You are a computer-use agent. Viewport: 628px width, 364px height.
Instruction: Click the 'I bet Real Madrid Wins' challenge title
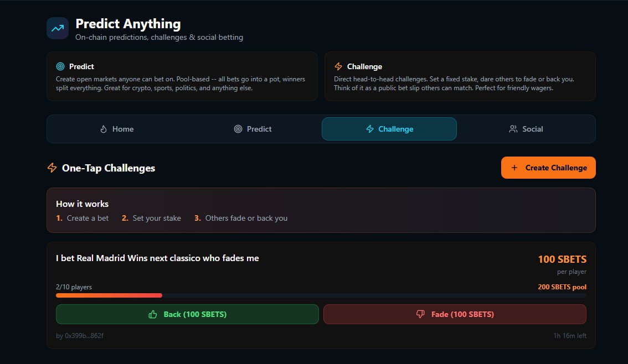[x=157, y=258]
